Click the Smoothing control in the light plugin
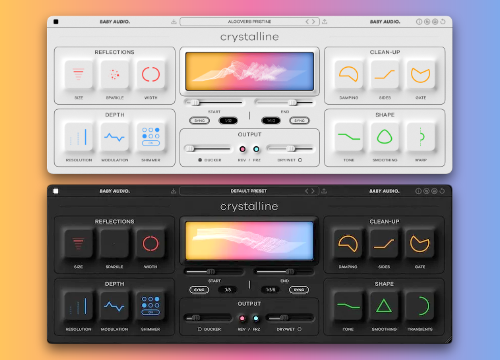 point(385,137)
